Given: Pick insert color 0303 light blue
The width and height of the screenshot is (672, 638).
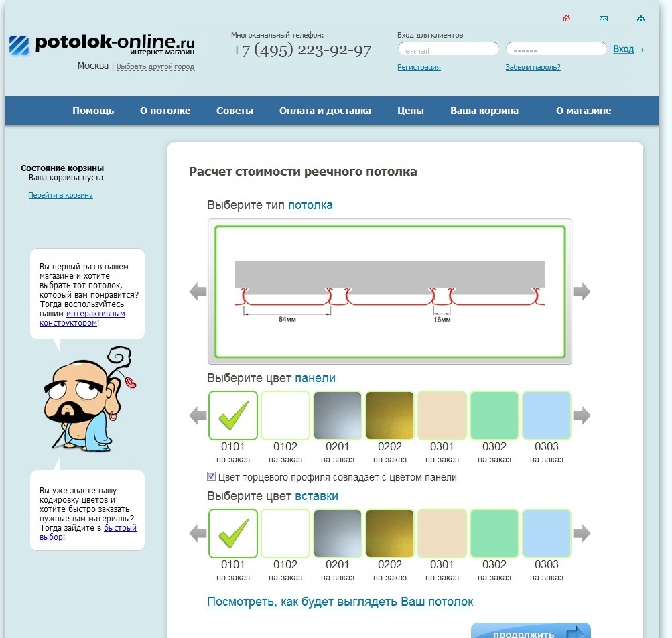Looking at the screenshot, I should coord(547,533).
